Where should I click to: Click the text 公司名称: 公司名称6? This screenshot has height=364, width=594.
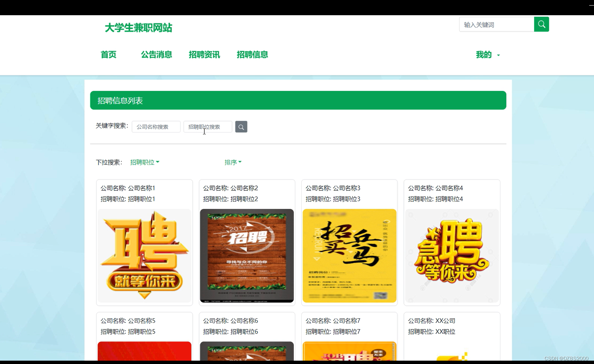coord(230,321)
